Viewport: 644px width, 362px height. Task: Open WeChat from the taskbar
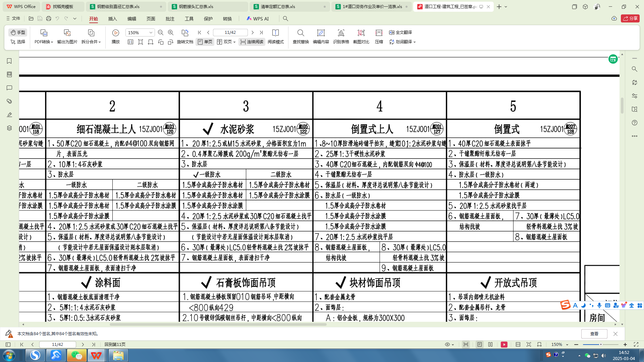coord(77,355)
